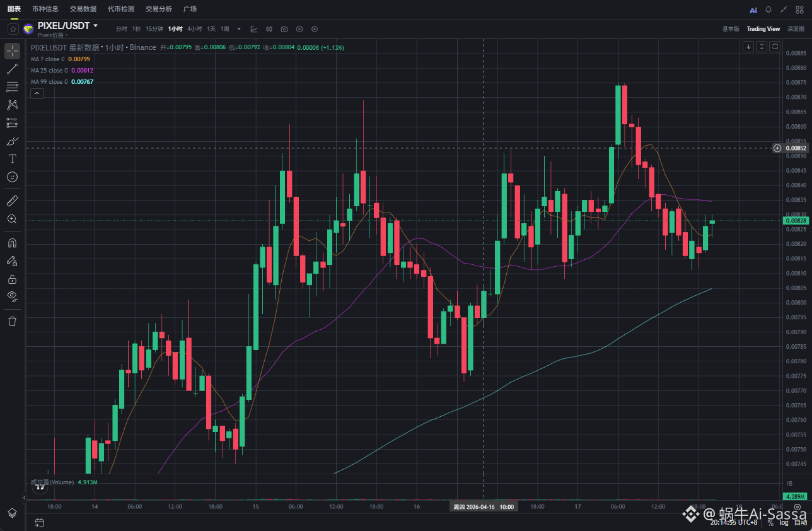Toggle hide all drawings eye icon

[12, 296]
